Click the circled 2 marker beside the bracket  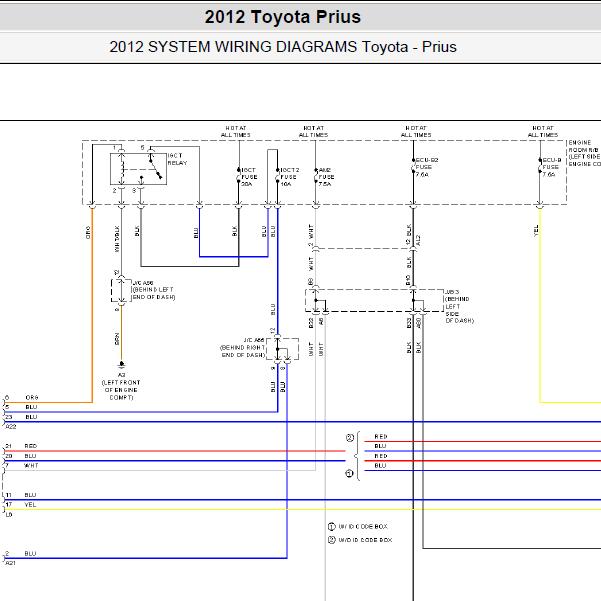pos(350,438)
